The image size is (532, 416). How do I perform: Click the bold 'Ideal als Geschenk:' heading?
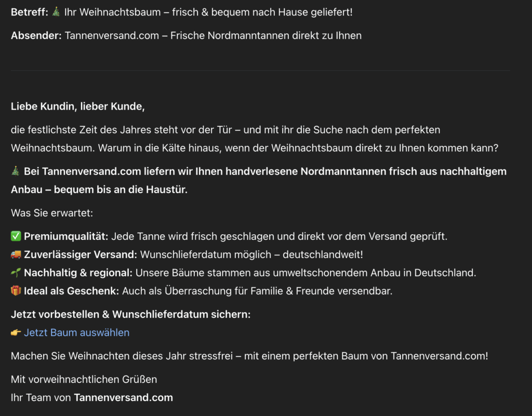coord(72,291)
